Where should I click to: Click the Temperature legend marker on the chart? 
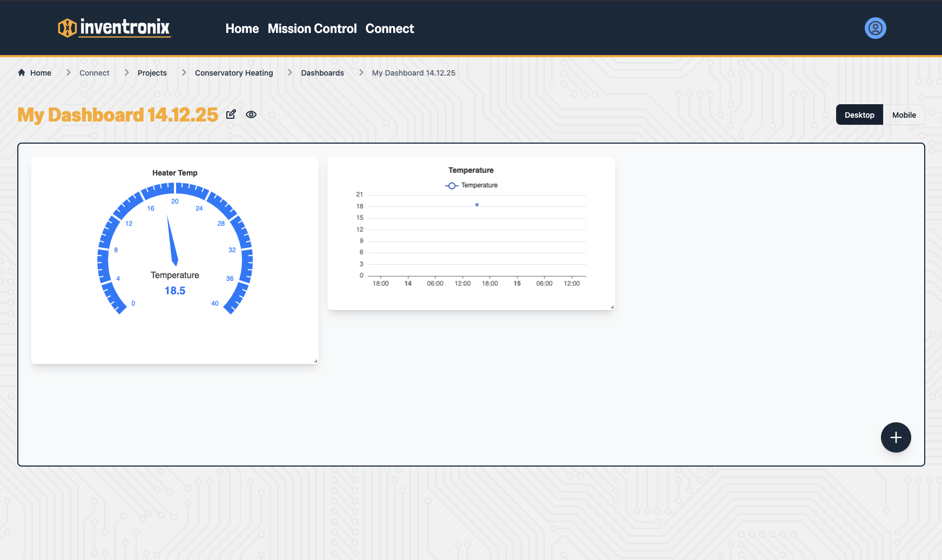pyautogui.click(x=452, y=185)
